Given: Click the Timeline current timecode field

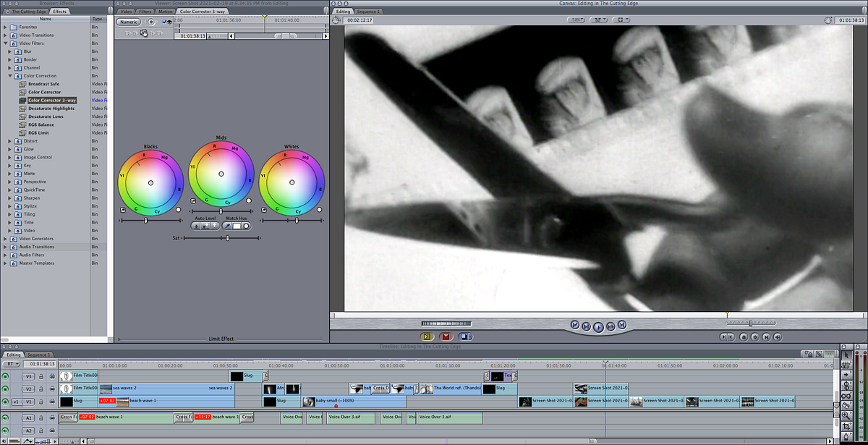Looking at the screenshot, I should (x=41, y=364).
